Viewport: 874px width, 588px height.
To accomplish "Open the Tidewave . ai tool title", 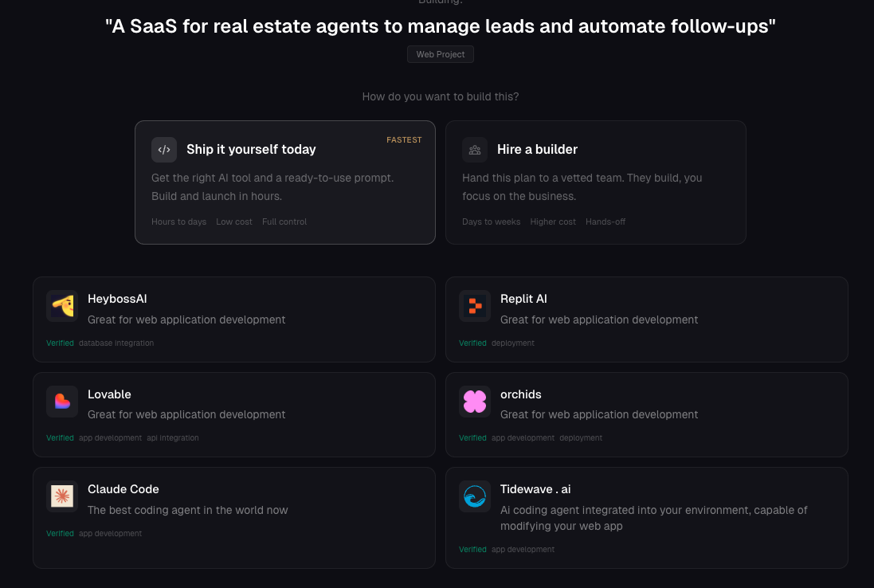I will [535, 489].
